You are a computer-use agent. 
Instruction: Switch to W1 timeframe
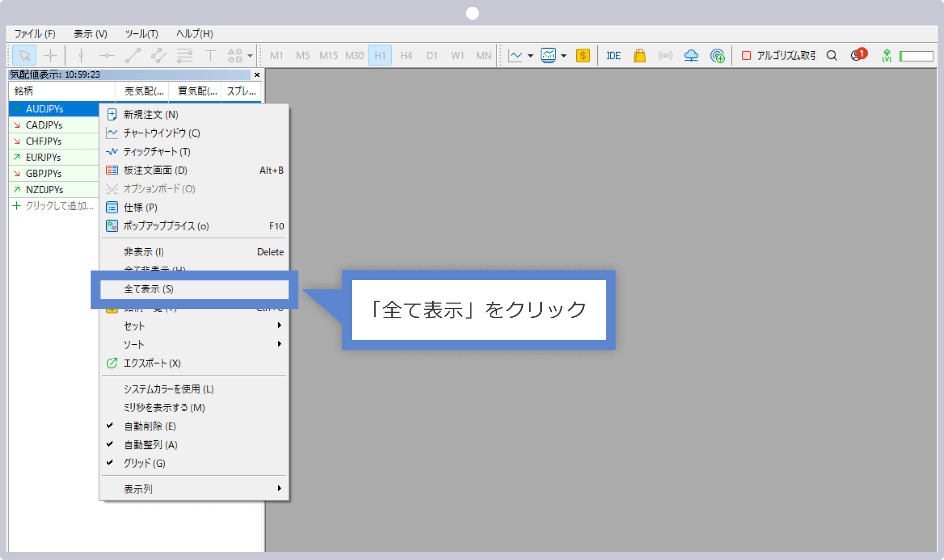point(458,56)
